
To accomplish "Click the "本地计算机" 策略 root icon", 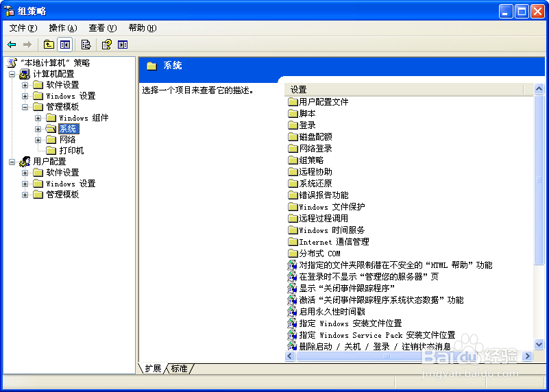I will click(12, 62).
